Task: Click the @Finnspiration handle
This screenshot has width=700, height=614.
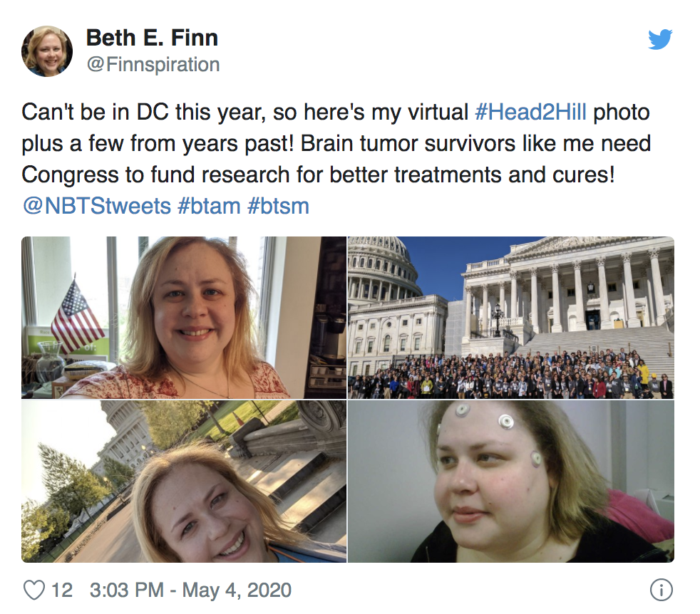Action: pyautogui.click(x=153, y=65)
